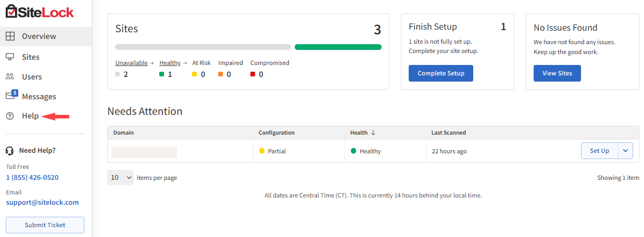Click the Submit Ticket button
The width and height of the screenshot is (644, 237).
[x=45, y=225]
